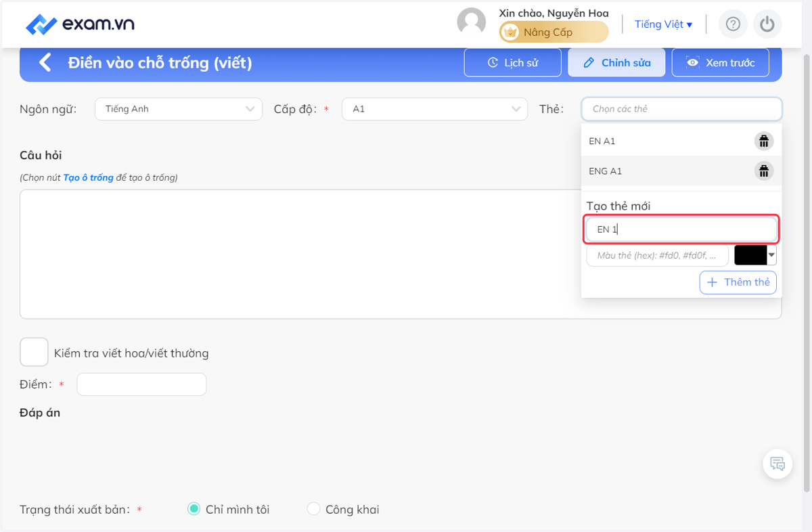Click the Nâng Cấp upgrade button

[554, 32]
